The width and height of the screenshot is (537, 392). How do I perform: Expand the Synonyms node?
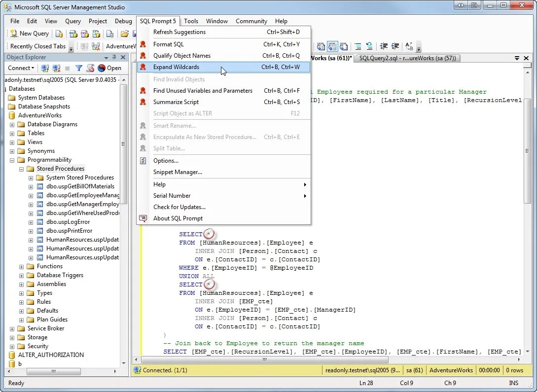[12, 151]
